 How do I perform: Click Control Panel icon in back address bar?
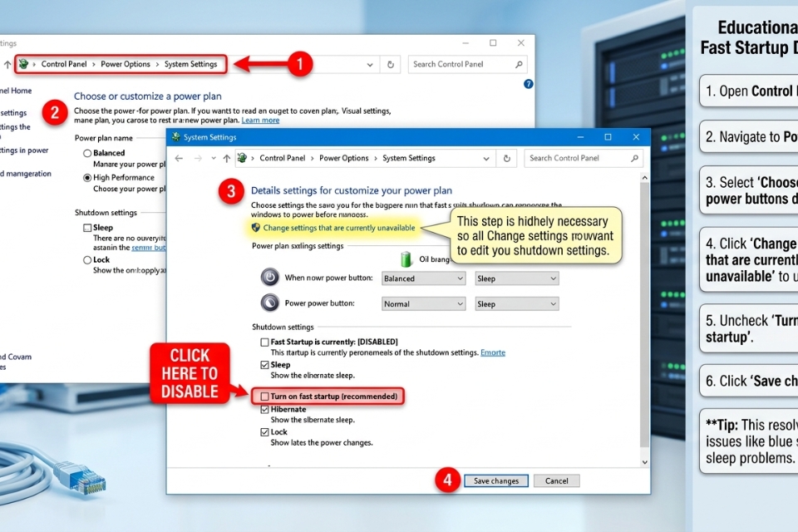pos(23,64)
